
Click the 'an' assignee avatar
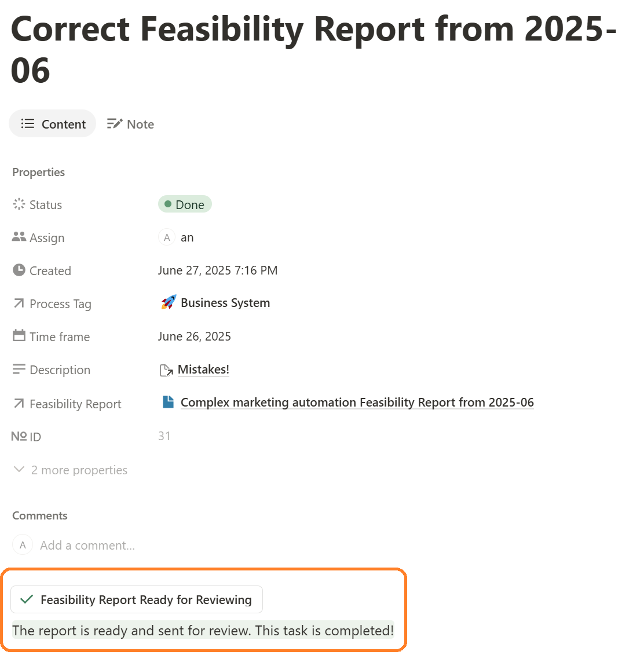pos(167,237)
